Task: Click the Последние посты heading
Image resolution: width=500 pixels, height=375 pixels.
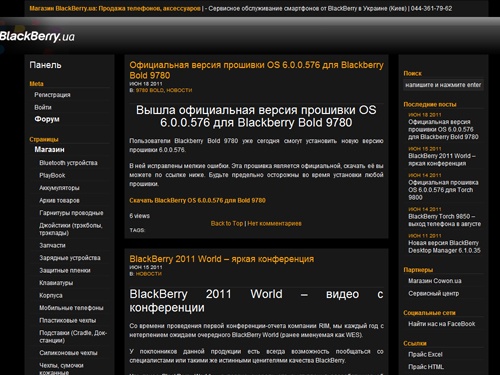Action: pyautogui.click(x=430, y=104)
